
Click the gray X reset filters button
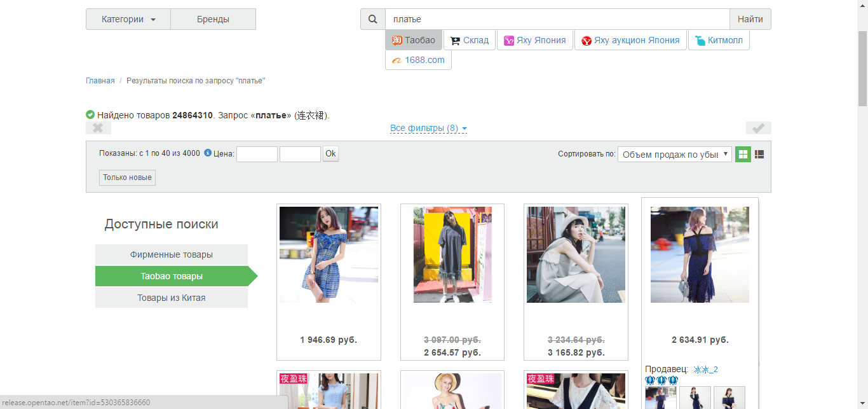point(98,128)
